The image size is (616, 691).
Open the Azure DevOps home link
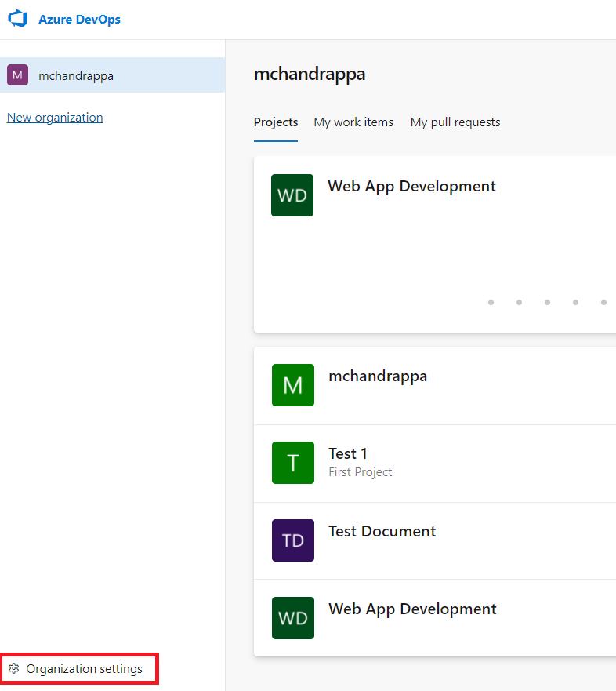(x=79, y=20)
